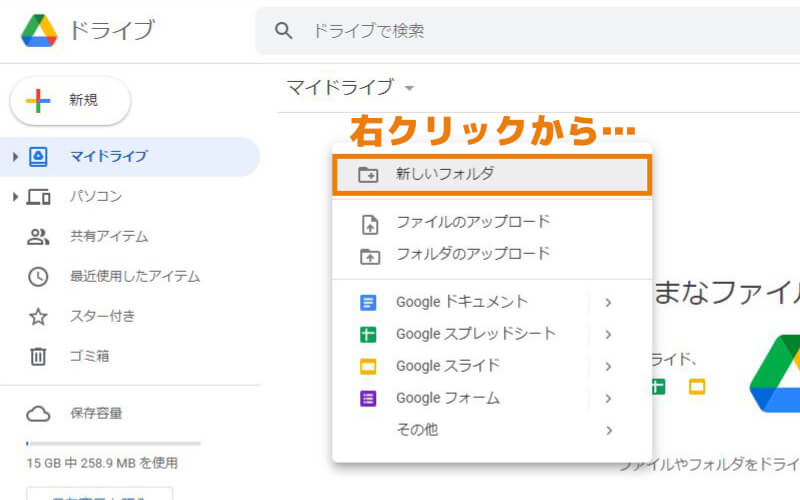Image resolution: width=800 pixels, height=500 pixels.
Task: Click the パソコン devices icon
Action: click(38, 196)
